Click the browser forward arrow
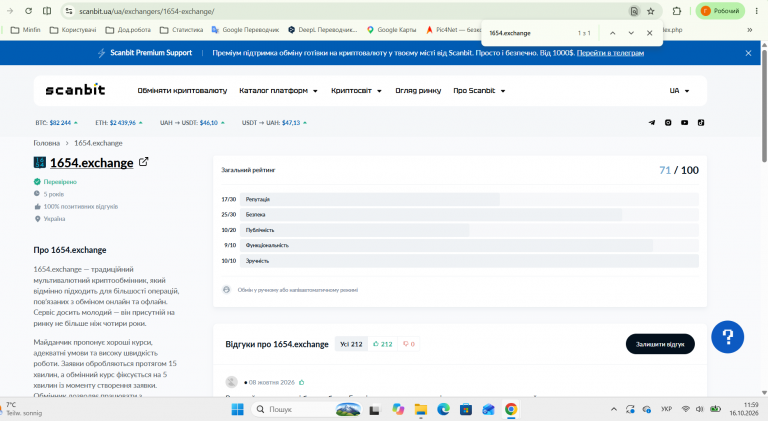 (x=10, y=11)
